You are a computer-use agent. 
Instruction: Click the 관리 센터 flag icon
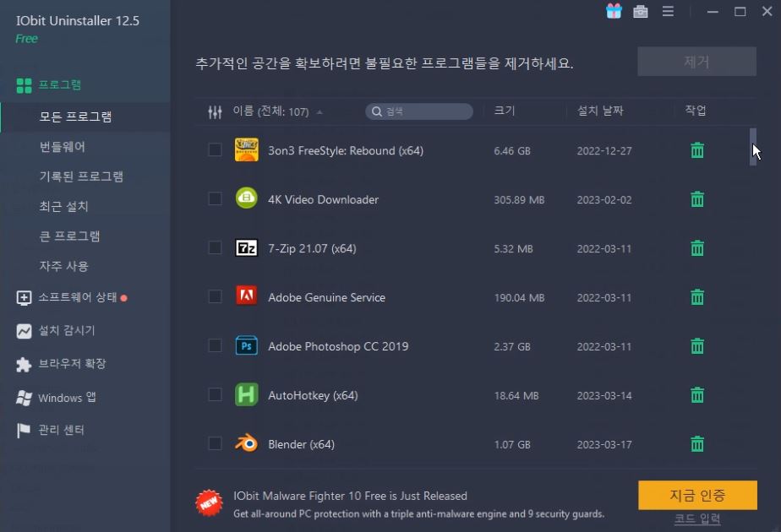pyautogui.click(x=23, y=431)
